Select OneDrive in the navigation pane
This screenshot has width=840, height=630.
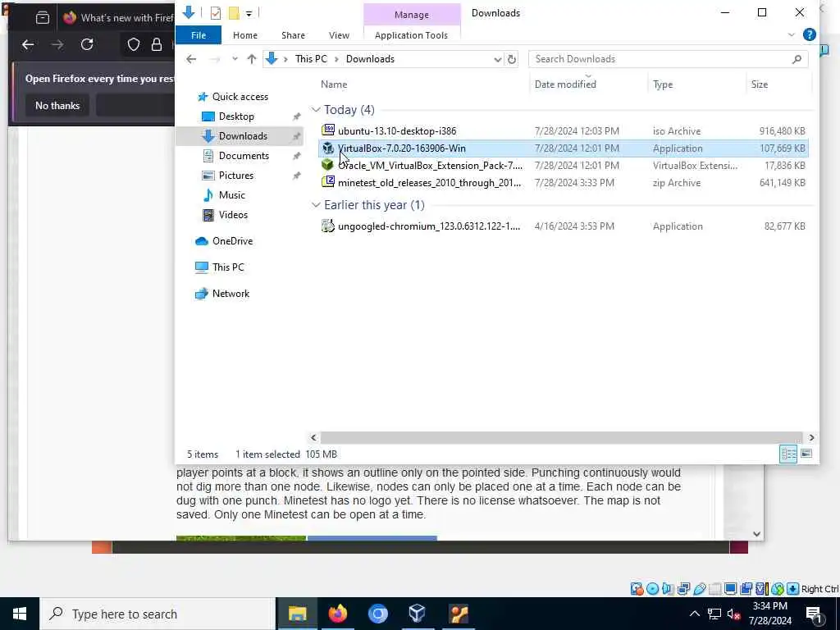[x=232, y=240]
